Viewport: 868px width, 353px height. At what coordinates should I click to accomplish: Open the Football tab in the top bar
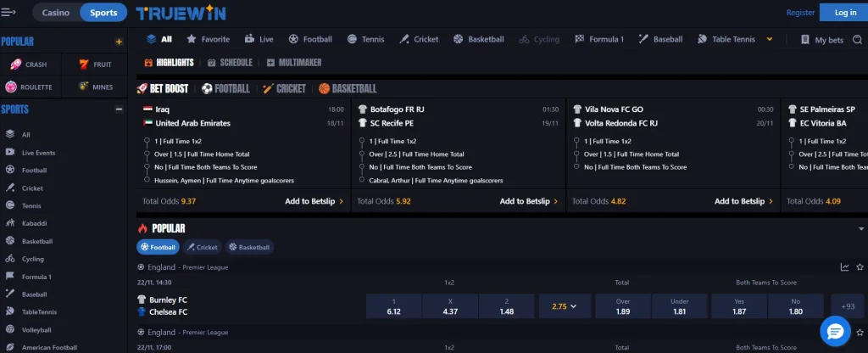pos(310,39)
